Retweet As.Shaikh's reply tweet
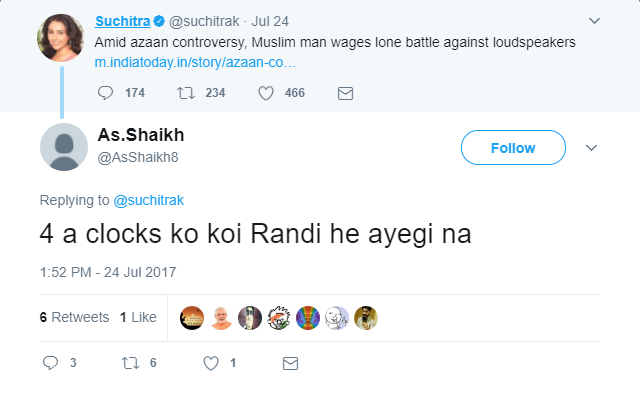Image resolution: width=640 pixels, height=403 pixels. coord(129,363)
